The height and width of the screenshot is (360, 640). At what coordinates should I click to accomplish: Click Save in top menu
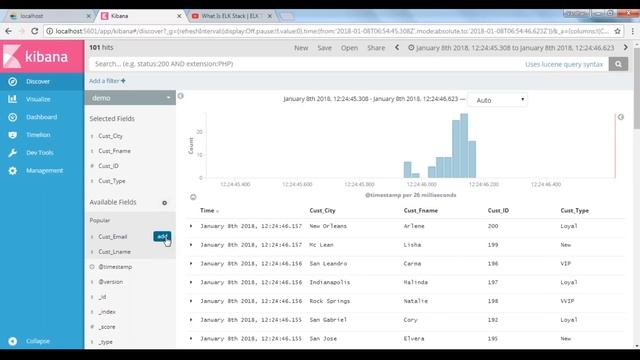[x=324, y=48]
